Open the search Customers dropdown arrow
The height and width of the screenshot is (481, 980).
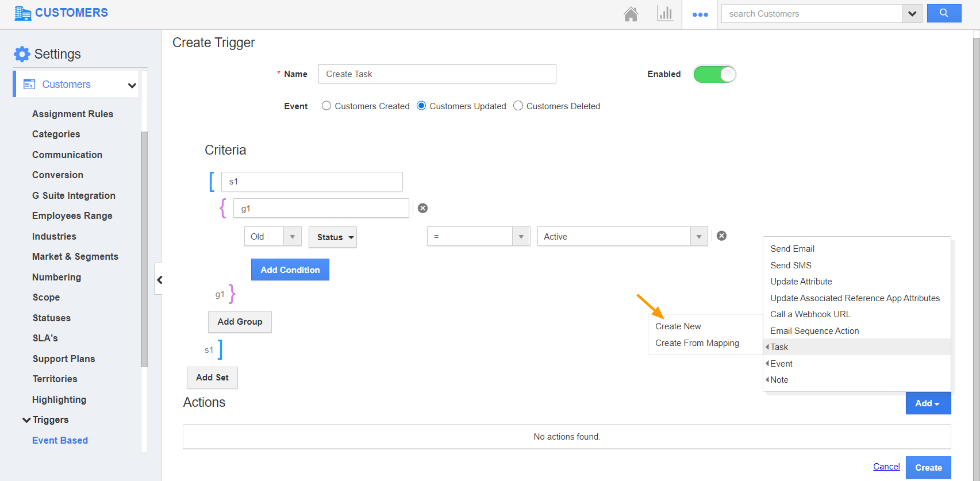pyautogui.click(x=912, y=14)
